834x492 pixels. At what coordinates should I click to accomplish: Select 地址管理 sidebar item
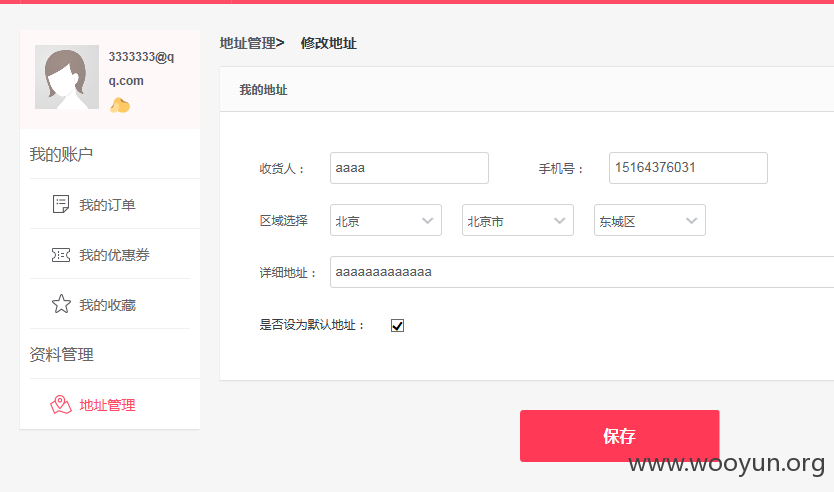click(107, 405)
